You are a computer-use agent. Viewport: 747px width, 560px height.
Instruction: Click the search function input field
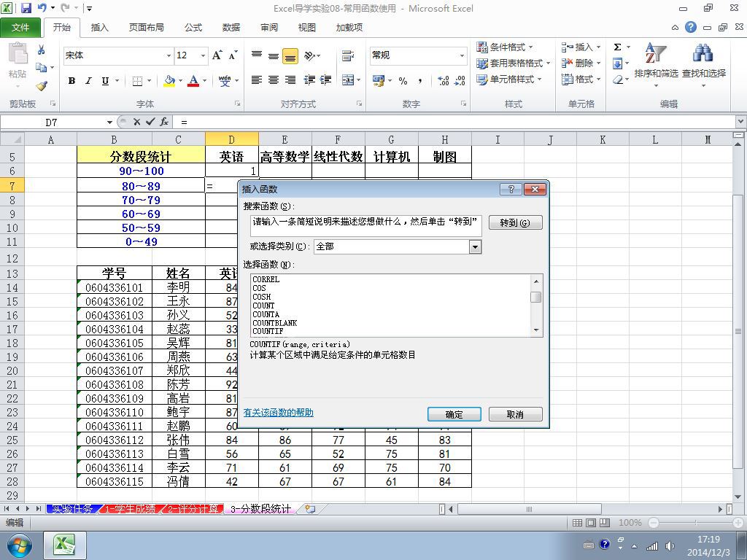[366, 225]
